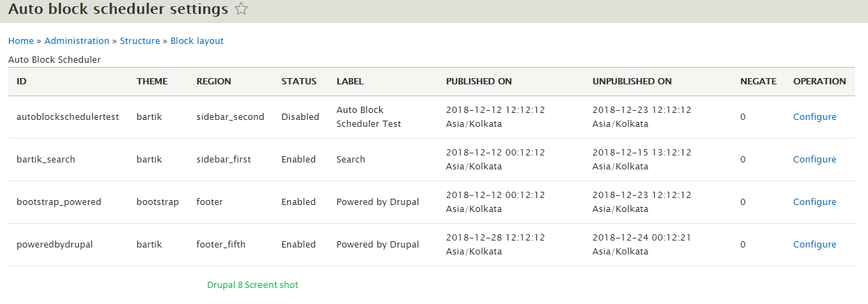Navigate to Block layout breadcrumb
The width and height of the screenshot is (868, 304).
click(x=197, y=41)
